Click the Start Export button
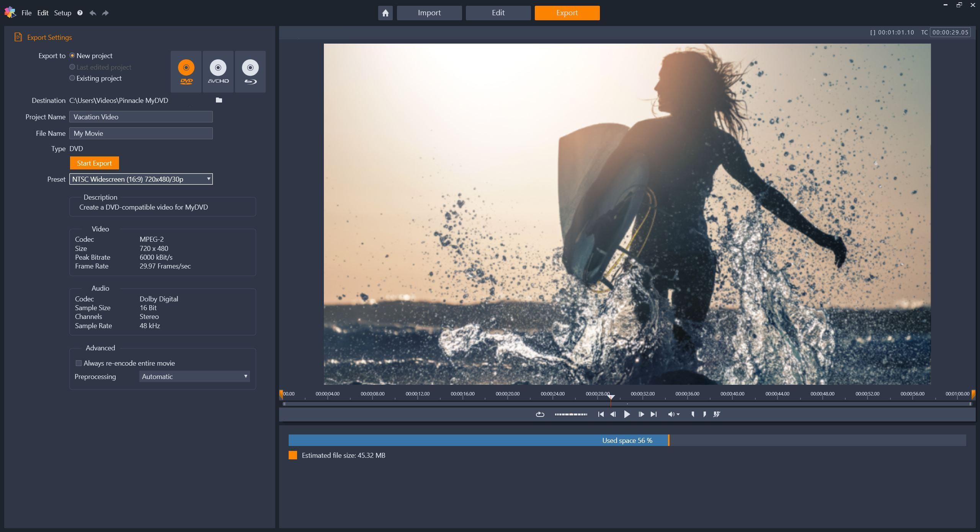This screenshot has width=980, height=532. point(94,163)
